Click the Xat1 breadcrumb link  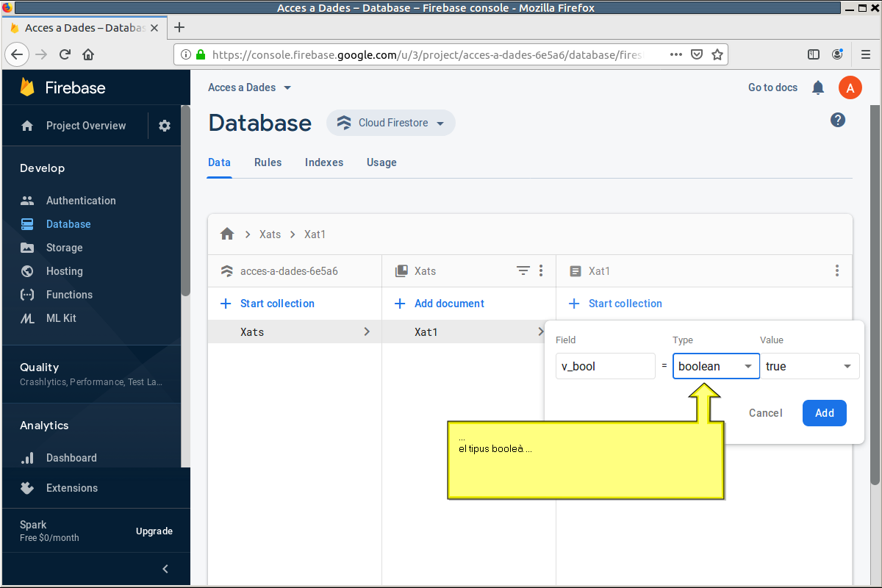(x=315, y=234)
